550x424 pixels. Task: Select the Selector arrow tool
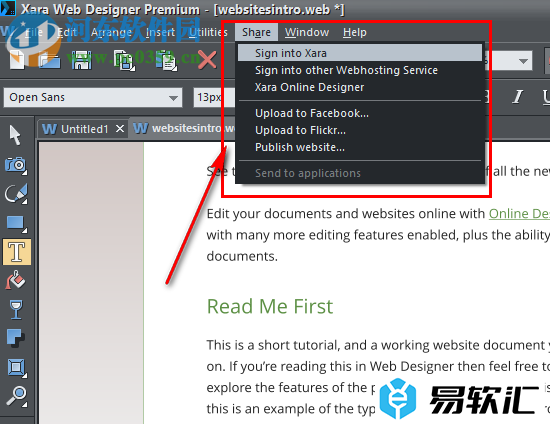pos(15,135)
